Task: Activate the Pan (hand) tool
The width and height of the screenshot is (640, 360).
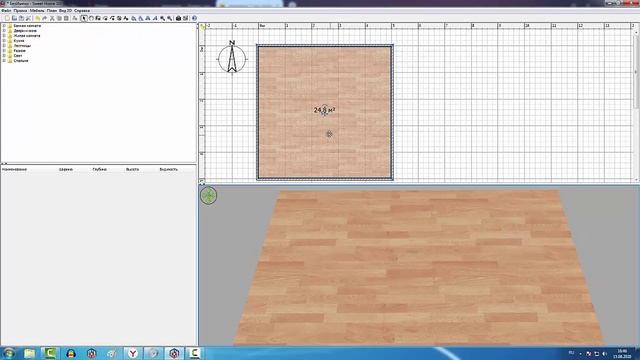Action: click(x=91, y=18)
